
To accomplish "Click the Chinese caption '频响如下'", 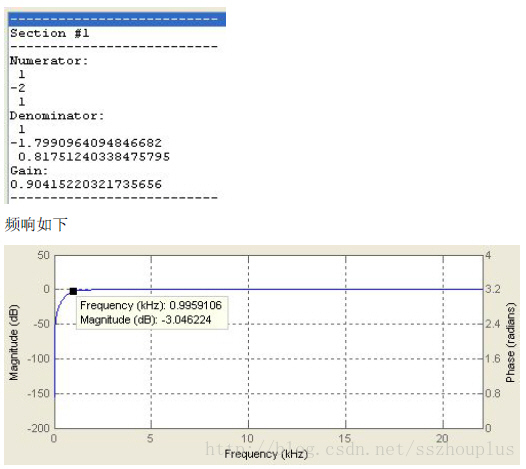I will pyautogui.click(x=36, y=224).
